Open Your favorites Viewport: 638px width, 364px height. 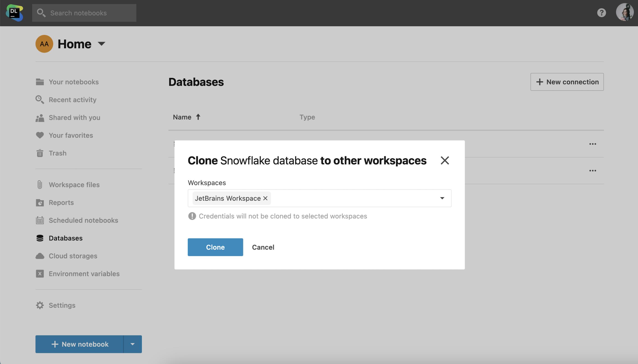click(x=71, y=135)
